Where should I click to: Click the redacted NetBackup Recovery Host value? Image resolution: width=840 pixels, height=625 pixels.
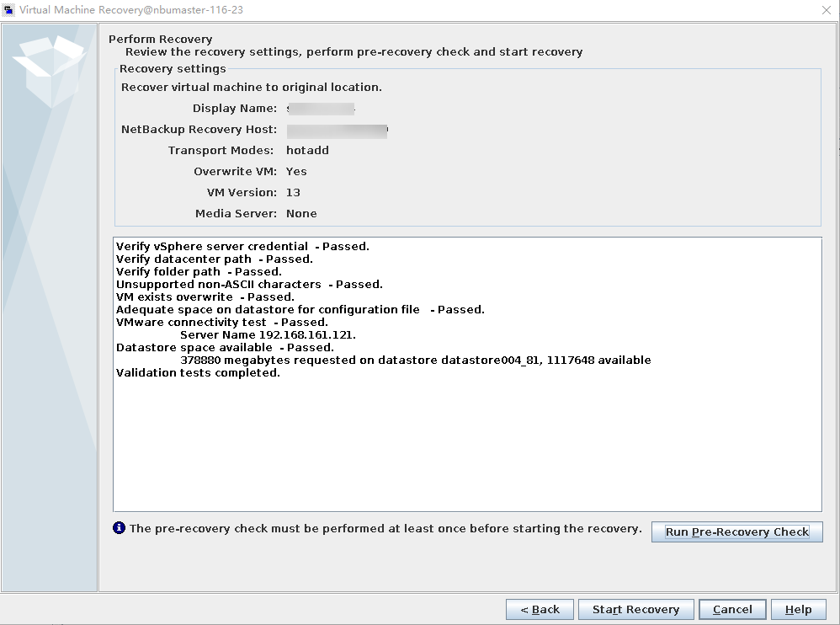(337, 130)
